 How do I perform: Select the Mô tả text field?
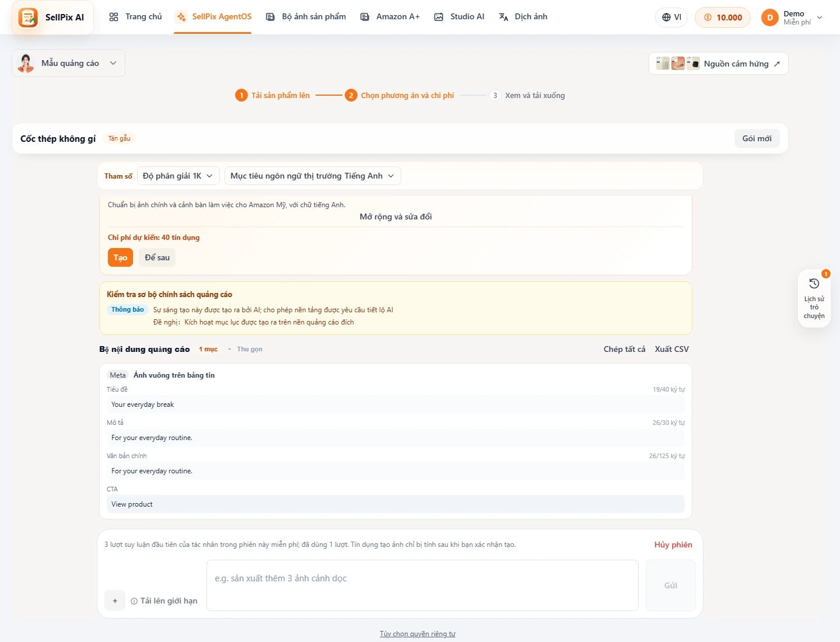[x=395, y=438]
